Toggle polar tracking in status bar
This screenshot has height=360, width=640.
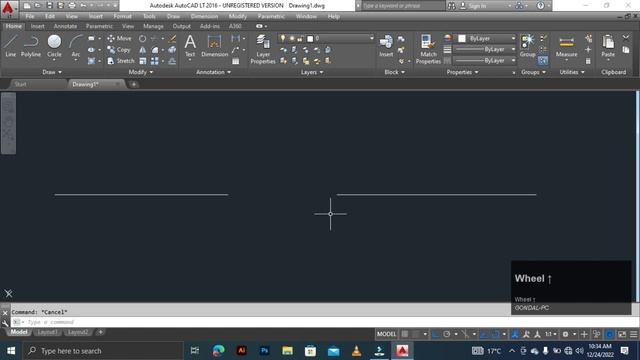pos(447,334)
